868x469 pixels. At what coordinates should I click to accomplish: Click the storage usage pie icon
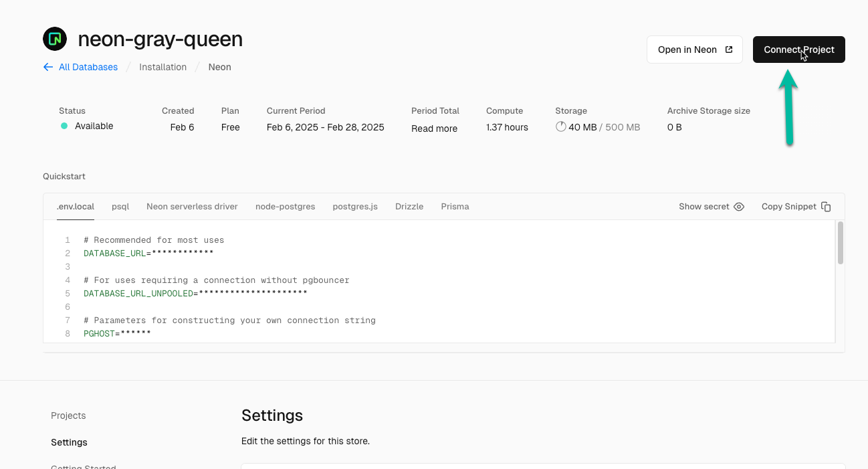pyautogui.click(x=561, y=126)
